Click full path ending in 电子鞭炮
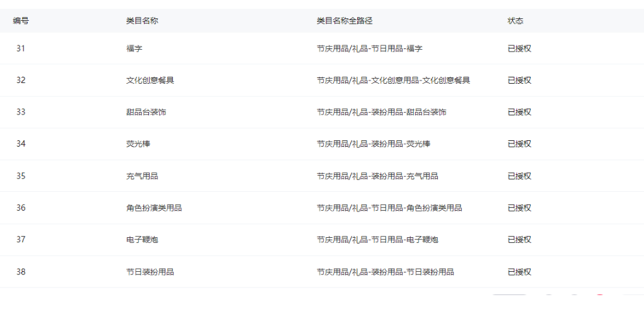This screenshot has height=319, width=644. point(377,240)
